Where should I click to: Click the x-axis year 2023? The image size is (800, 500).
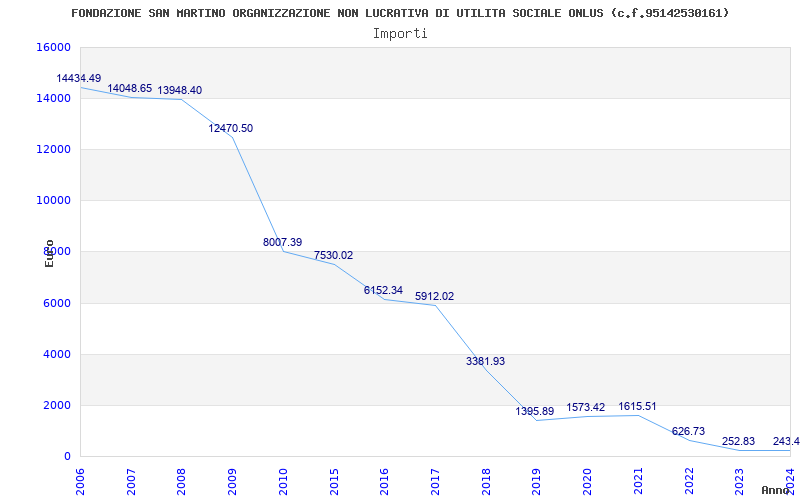point(739,482)
